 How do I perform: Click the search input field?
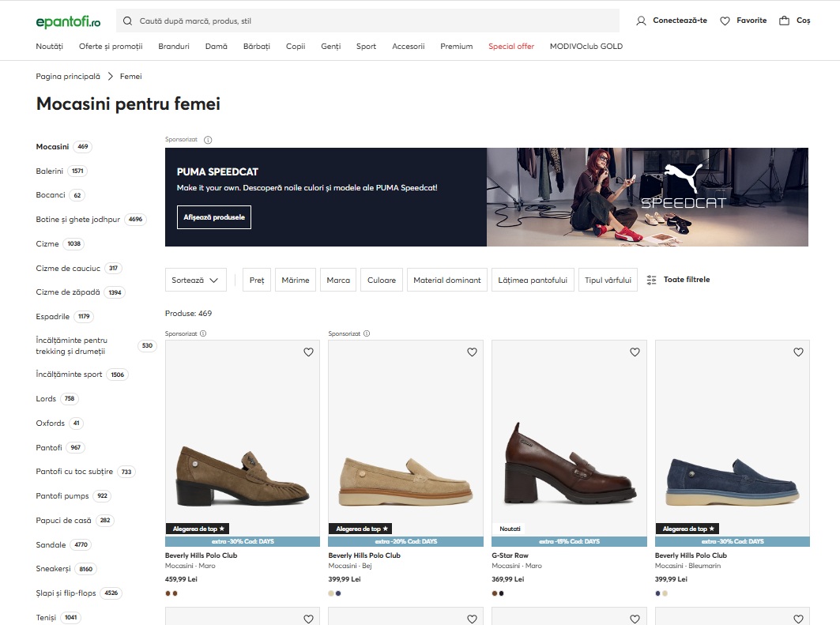[x=316, y=21]
